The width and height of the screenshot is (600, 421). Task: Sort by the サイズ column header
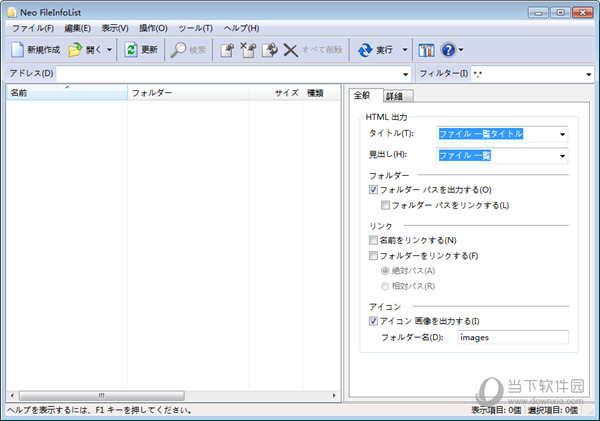click(x=276, y=93)
